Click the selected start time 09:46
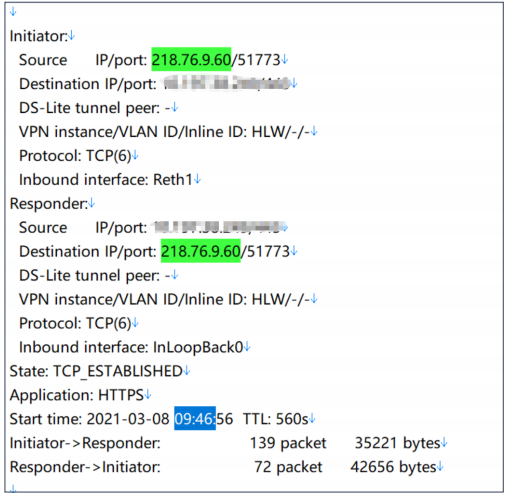This screenshot has width=509, height=495. tap(195, 418)
